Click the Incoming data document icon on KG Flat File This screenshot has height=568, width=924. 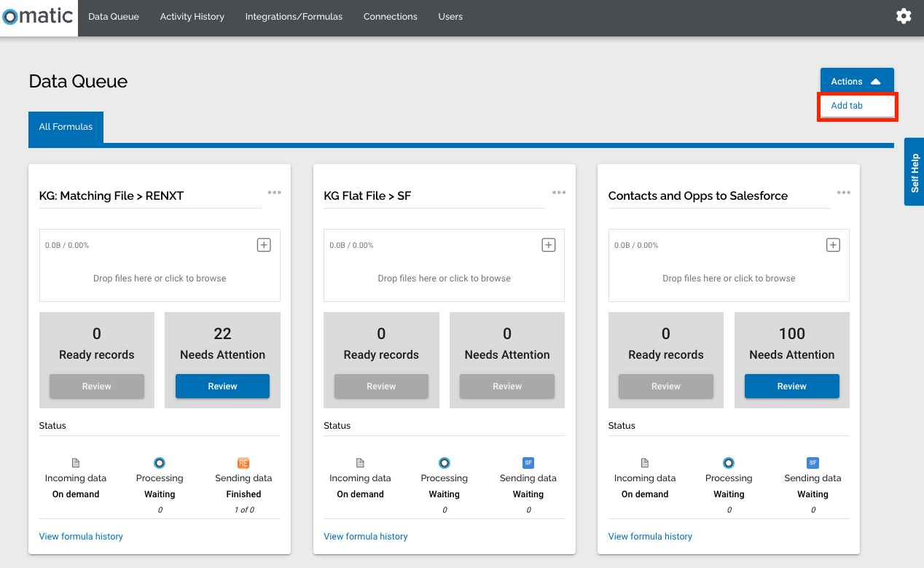click(360, 462)
